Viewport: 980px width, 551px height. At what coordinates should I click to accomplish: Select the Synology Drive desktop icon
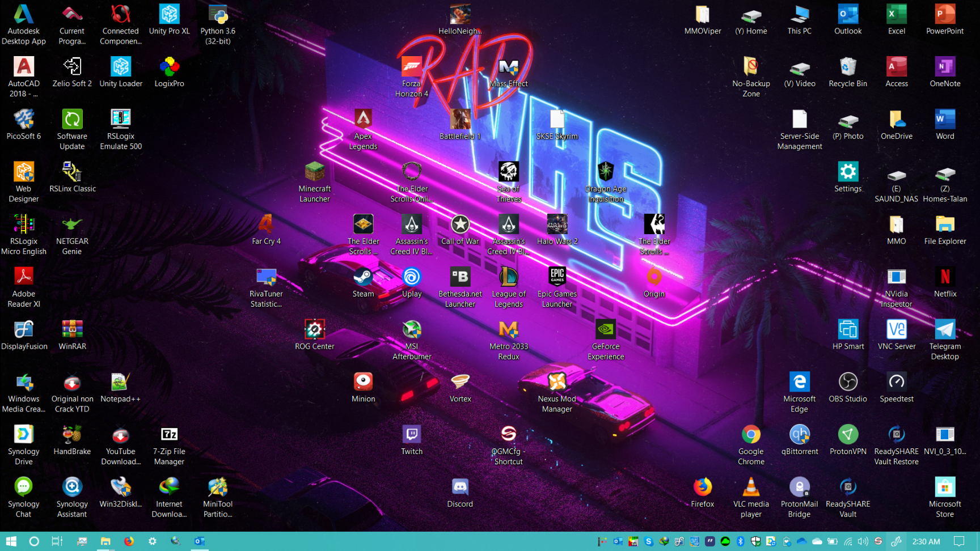coord(24,446)
